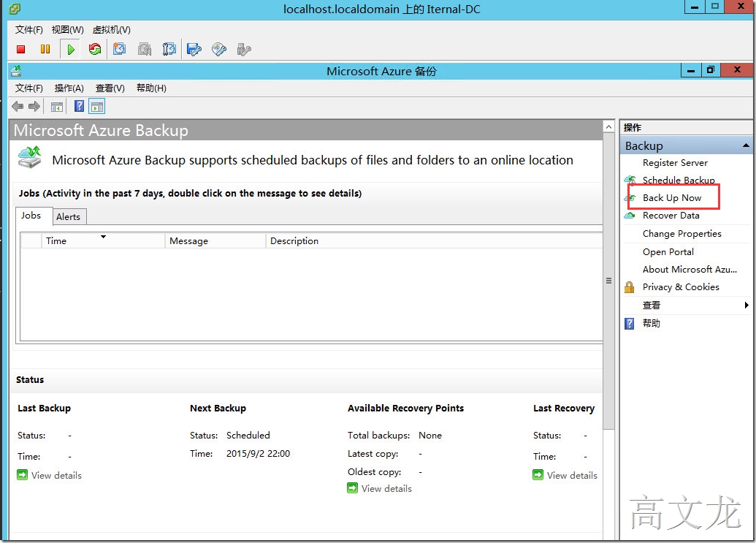This screenshot has height=543, width=756.
Task: Click the green arrow icon under Last Backup
Action: pos(22,475)
